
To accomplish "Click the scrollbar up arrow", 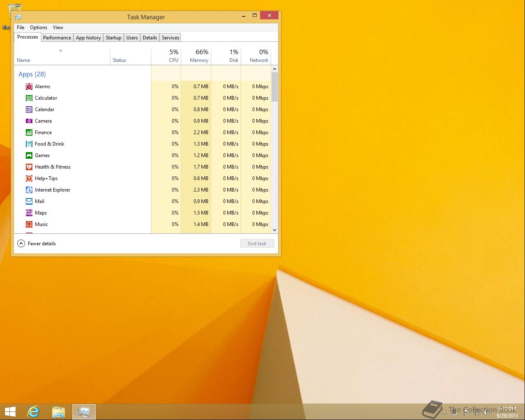I will tap(275, 69).
